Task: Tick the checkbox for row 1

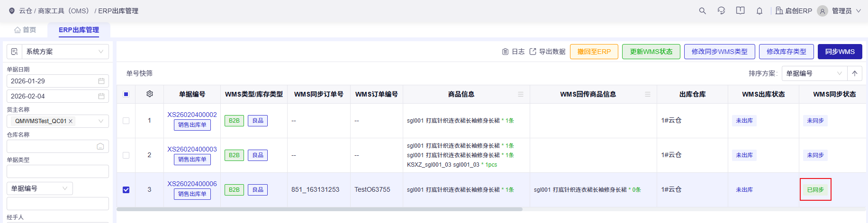Action: (x=126, y=121)
